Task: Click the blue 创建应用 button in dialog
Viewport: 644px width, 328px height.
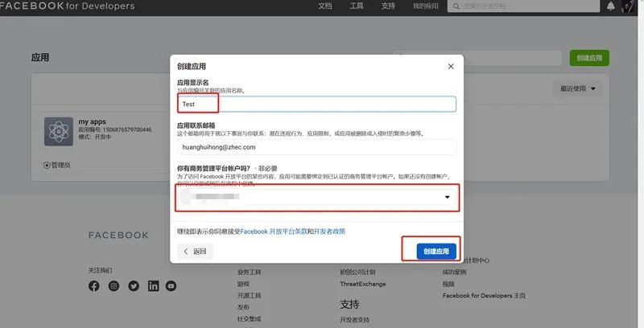Action: (x=436, y=252)
